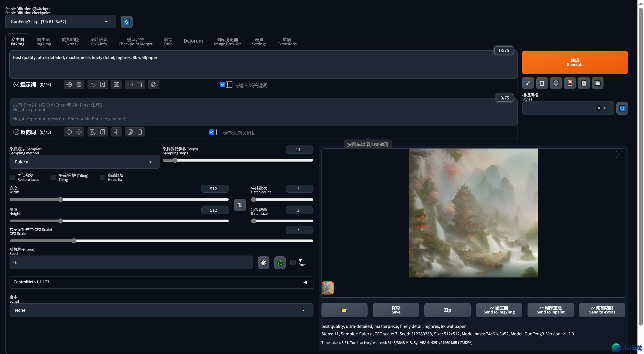Click the green recycle seed icon

pos(280,263)
